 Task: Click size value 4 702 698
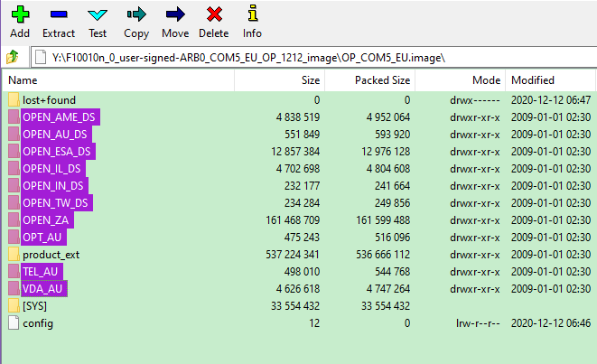click(298, 169)
